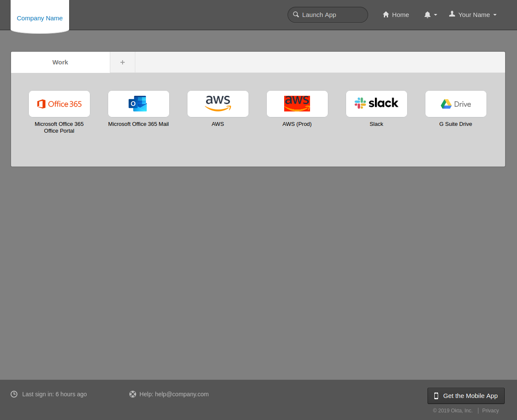The width and height of the screenshot is (517, 420).
Task: Click the 'AWS' label under first AWS tile
Action: point(218,124)
